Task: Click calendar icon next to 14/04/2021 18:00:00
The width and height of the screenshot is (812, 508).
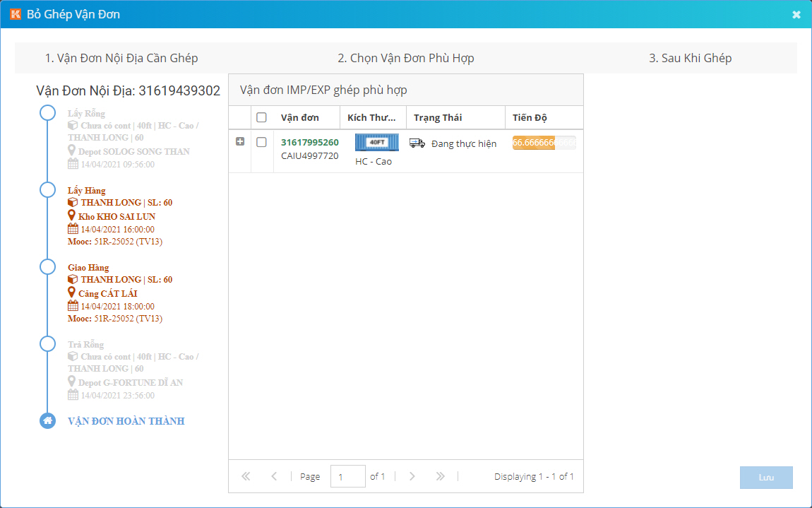Action: pos(73,306)
